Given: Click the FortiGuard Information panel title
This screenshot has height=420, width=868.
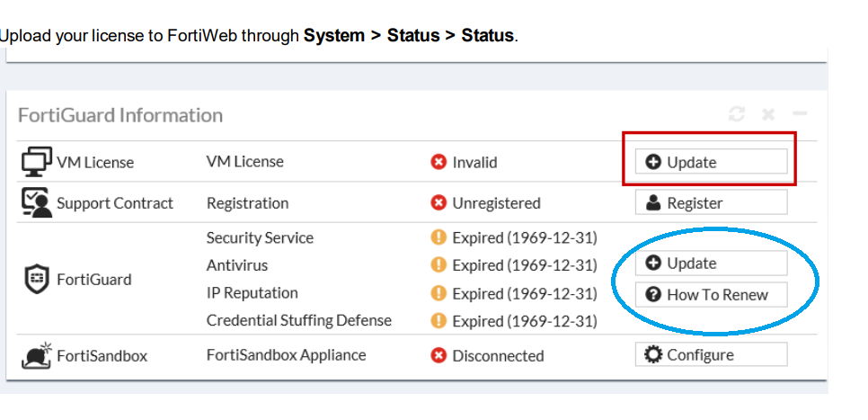Looking at the screenshot, I should pos(120,115).
